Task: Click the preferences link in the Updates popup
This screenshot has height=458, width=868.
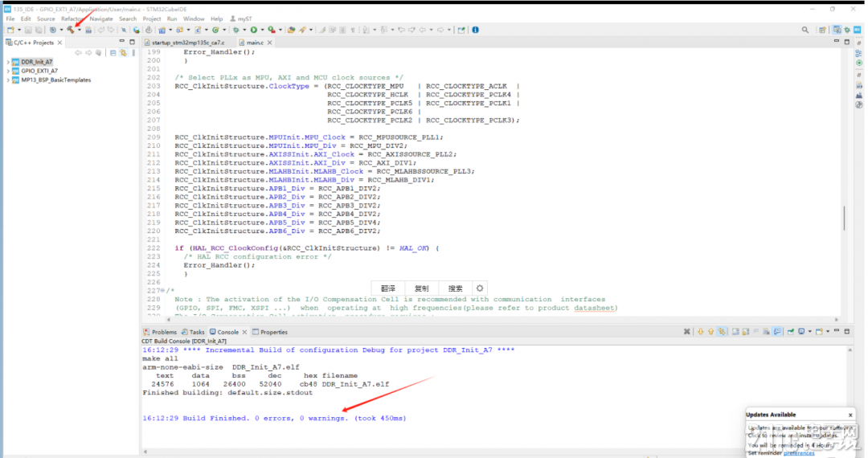Action: (x=799, y=453)
